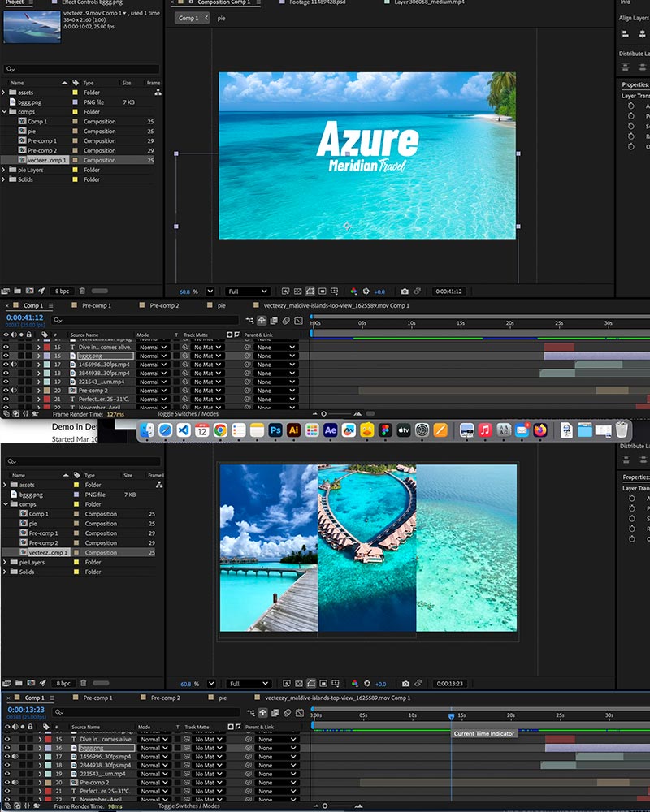This screenshot has height=812, width=650.
Task: Open the Full resolution dropdown
Action: point(248,291)
